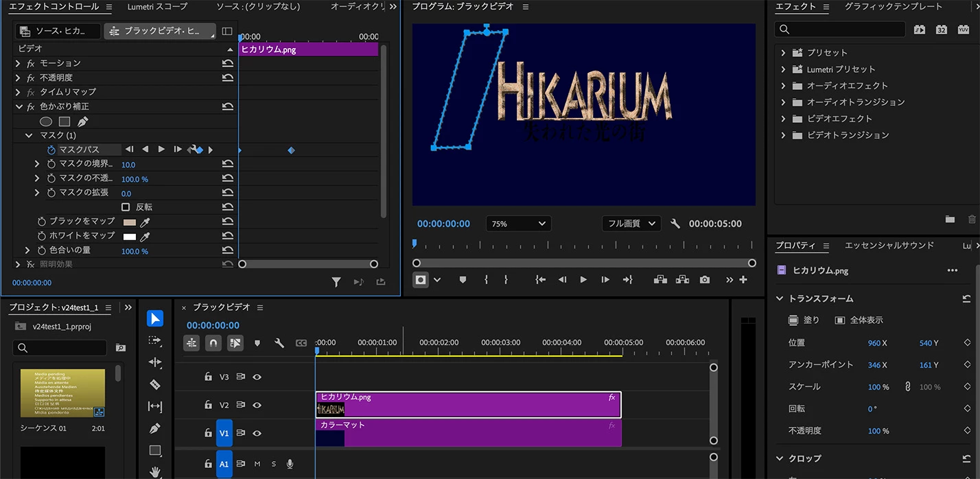Image resolution: width=980 pixels, height=479 pixels.
Task: Expand マスクの境界 property
Action: click(37, 164)
